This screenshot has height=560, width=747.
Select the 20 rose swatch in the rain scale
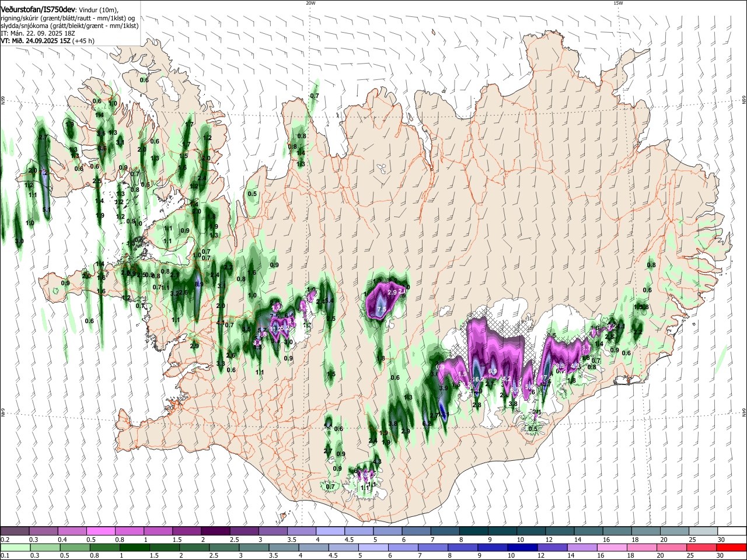671,547
